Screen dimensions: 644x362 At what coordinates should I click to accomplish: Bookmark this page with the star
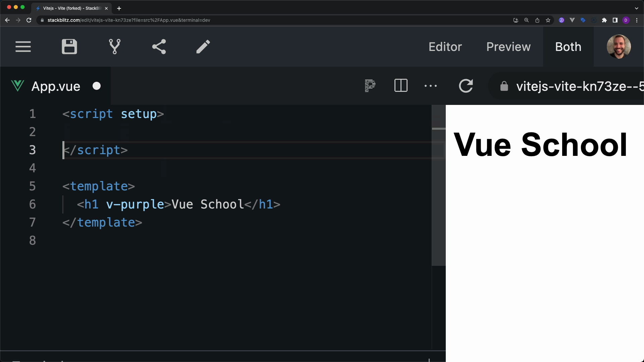(548, 20)
